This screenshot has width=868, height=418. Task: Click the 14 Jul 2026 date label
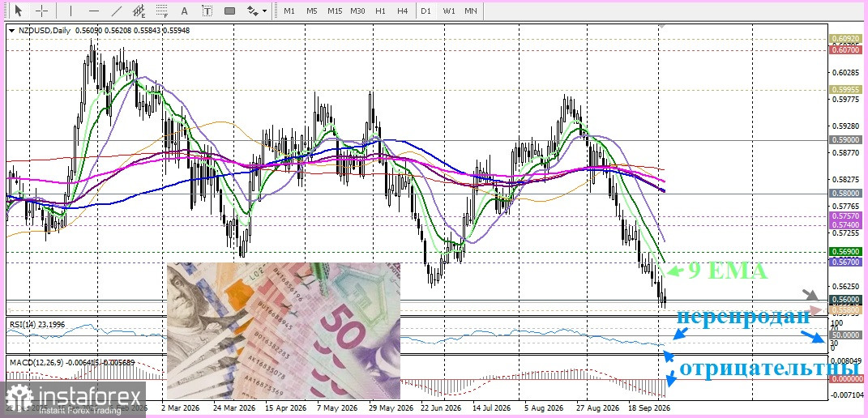point(494,407)
